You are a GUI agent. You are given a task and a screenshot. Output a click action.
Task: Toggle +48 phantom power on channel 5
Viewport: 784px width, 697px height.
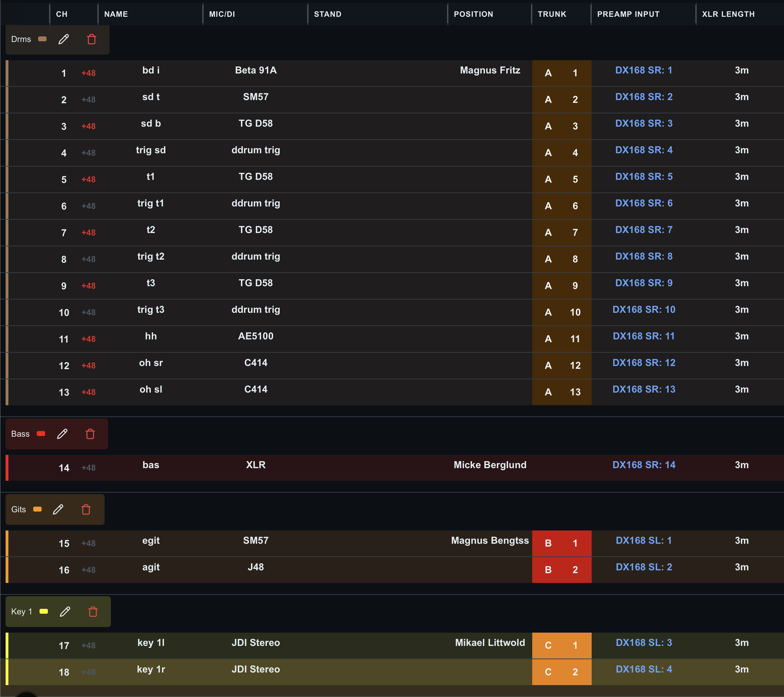(88, 179)
